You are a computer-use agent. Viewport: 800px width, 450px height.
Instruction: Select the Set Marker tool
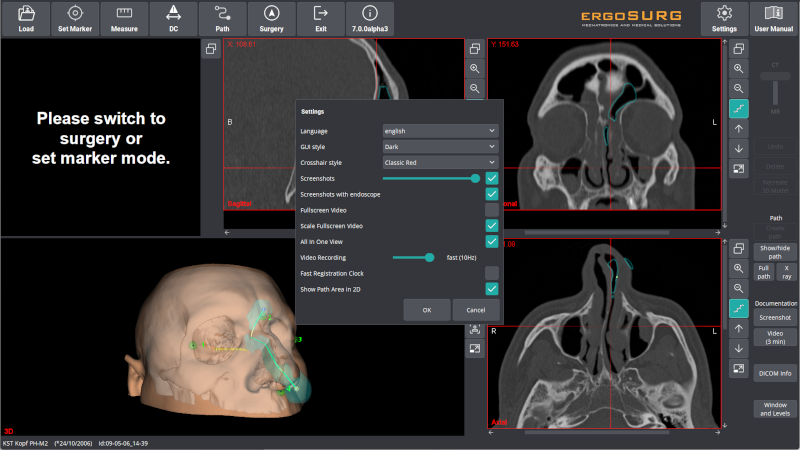(x=75, y=18)
